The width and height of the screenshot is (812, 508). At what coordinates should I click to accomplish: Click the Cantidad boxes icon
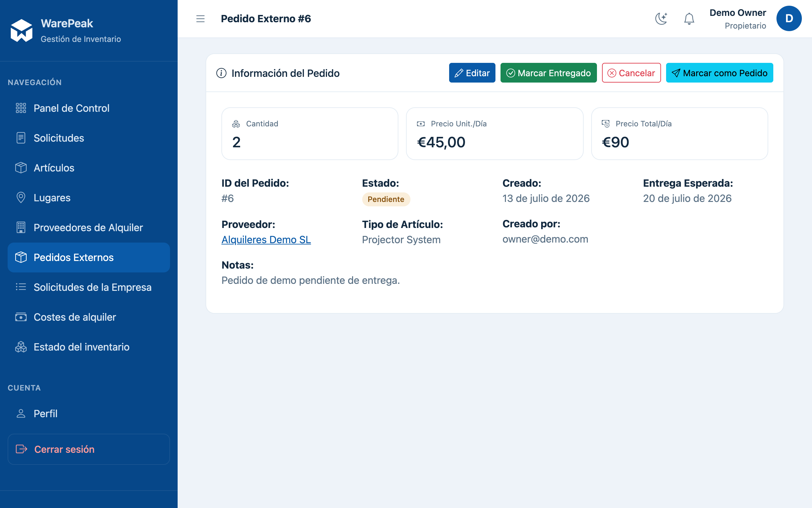coord(236,124)
